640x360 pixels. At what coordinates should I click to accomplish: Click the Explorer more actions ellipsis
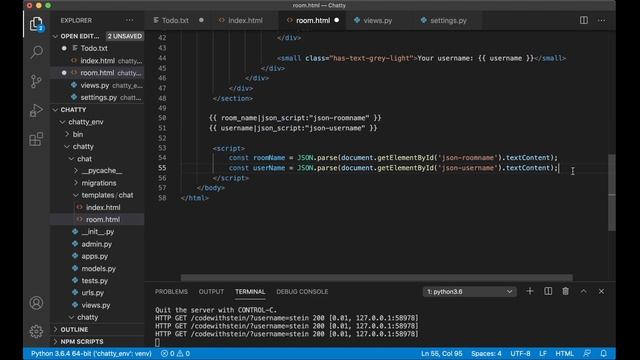pos(129,20)
